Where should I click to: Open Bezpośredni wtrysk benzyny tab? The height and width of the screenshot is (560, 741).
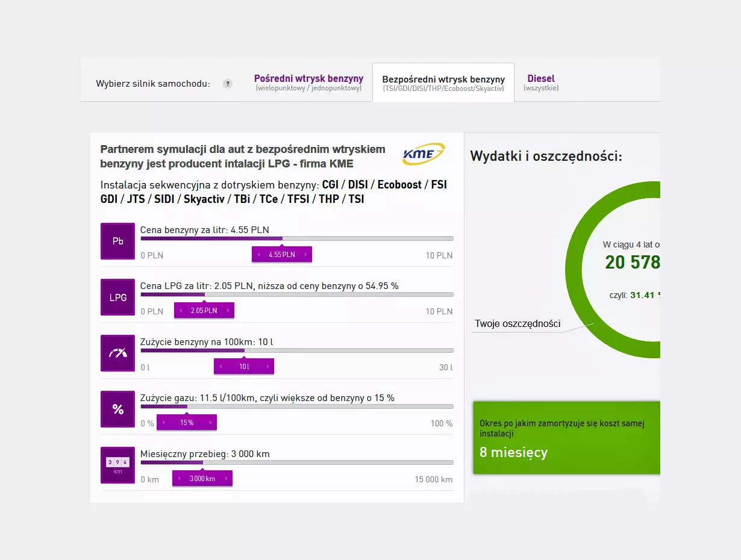coord(443,83)
